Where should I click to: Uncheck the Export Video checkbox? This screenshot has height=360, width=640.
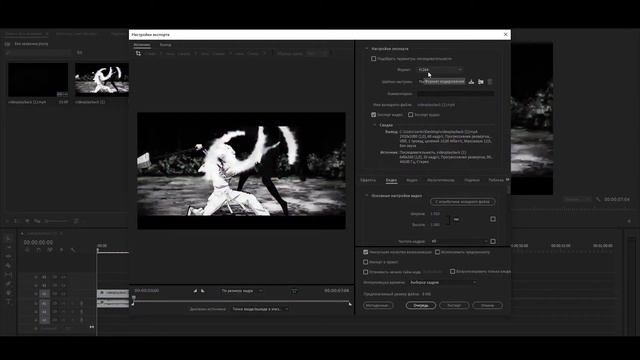click(373, 115)
